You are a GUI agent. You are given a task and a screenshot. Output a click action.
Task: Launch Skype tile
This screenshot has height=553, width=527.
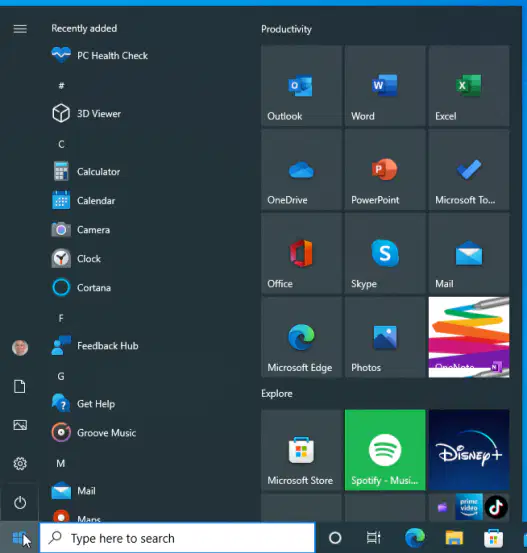(x=385, y=253)
